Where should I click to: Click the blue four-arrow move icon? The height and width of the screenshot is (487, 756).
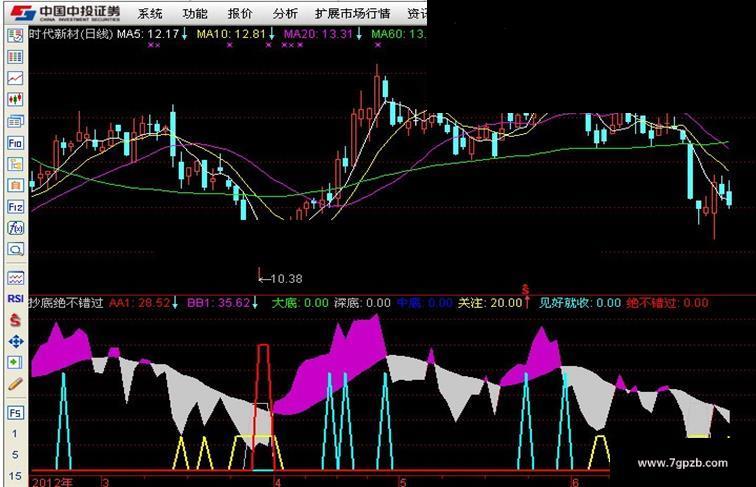pos(15,341)
